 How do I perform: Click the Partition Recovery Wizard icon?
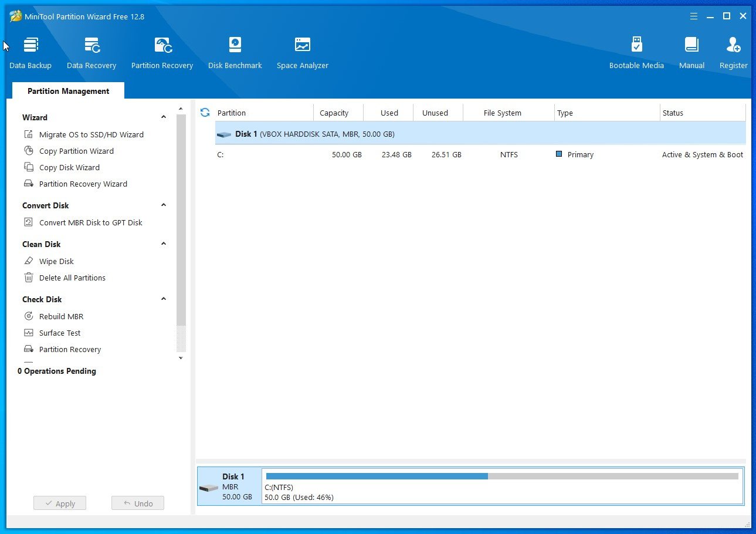28,184
